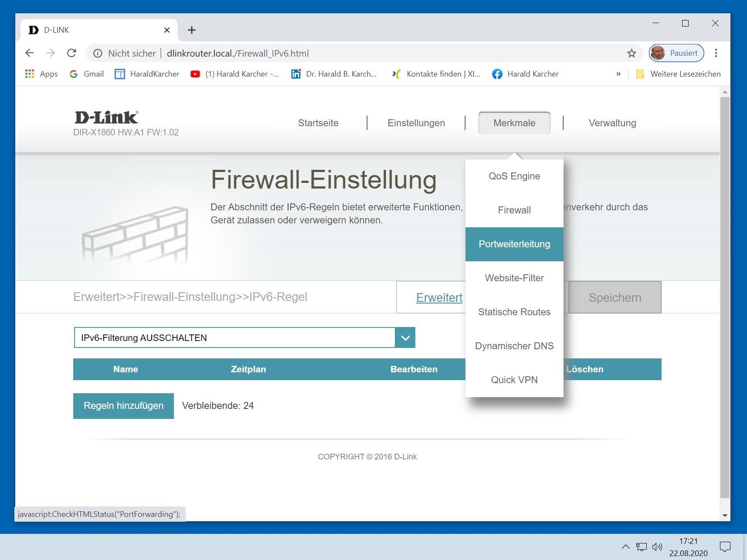This screenshot has width=747, height=560.
Task: Click the scrollbar down arrow
Action: [725, 516]
